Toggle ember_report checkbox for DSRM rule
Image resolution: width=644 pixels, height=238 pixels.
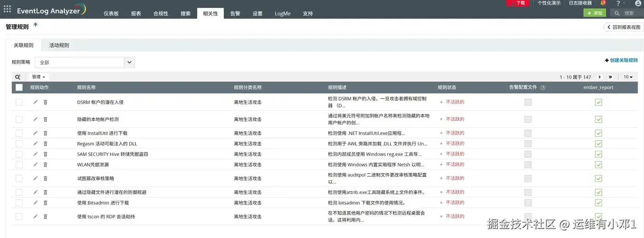tap(598, 102)
